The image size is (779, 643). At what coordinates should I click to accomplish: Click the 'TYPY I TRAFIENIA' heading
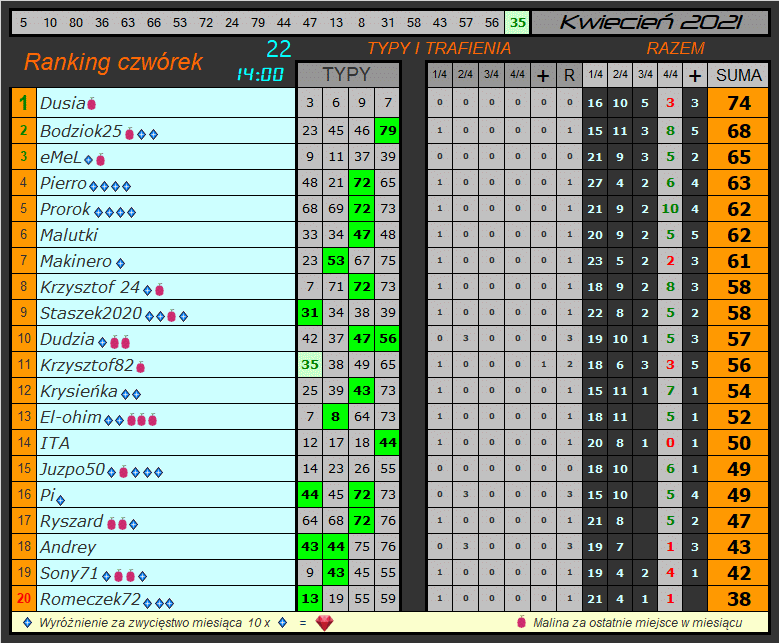pos(439,48)
